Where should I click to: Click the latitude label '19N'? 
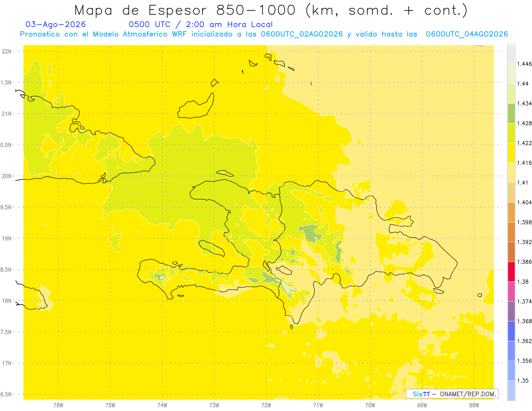(7, 239)
